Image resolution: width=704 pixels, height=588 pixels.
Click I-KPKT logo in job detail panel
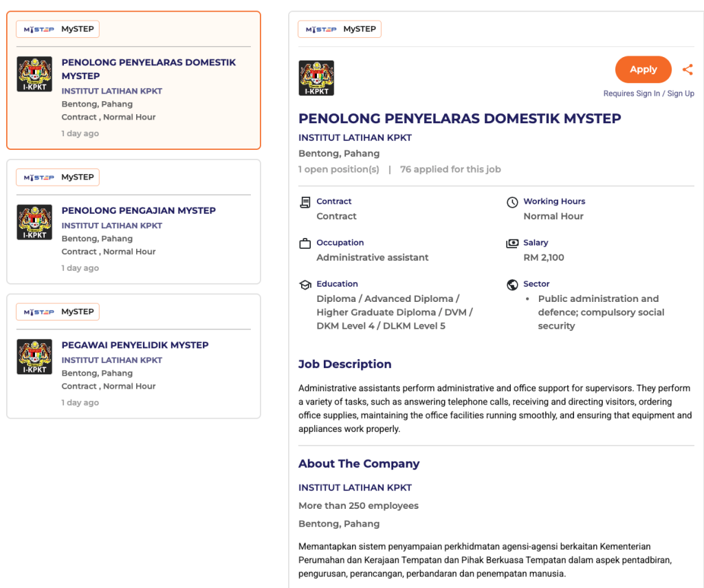coord(316,78)
